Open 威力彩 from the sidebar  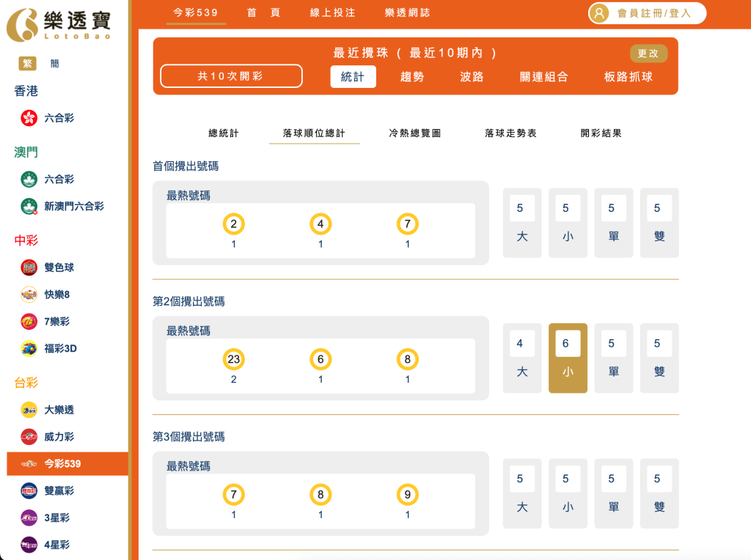click(x=28, y=436)
